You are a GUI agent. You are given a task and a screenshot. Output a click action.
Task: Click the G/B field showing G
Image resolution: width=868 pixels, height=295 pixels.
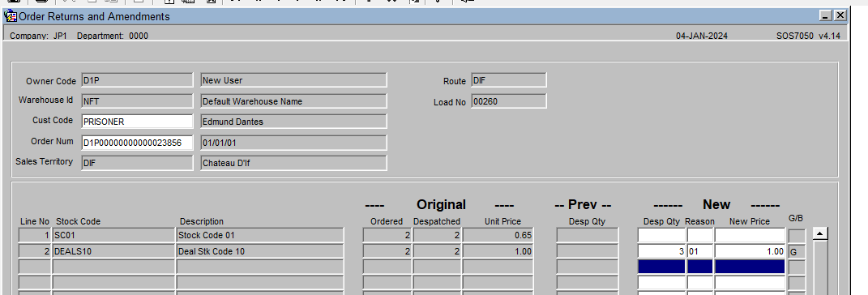coord(797,252)
